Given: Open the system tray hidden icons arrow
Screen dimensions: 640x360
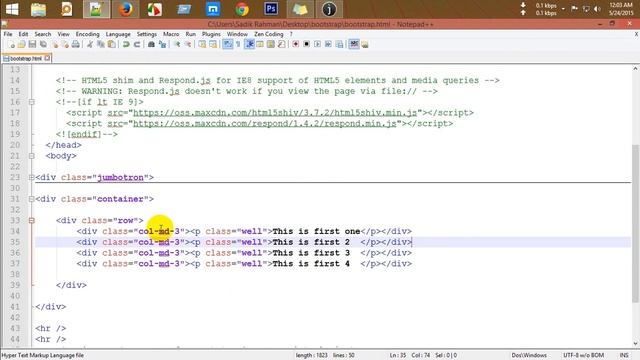Looking at the screenshot, I should [563, 9].
